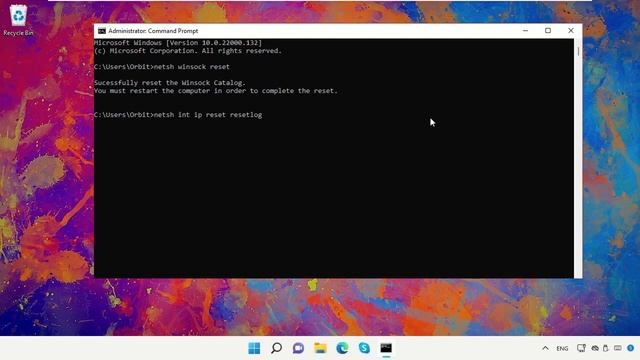The height and width of the screenshot is (360, 640).
Task: Click the USB device tray icon
Action: (606, 348)
